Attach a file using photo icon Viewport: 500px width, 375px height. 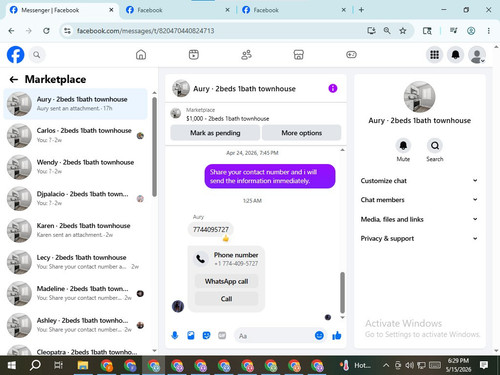point(191,335)
